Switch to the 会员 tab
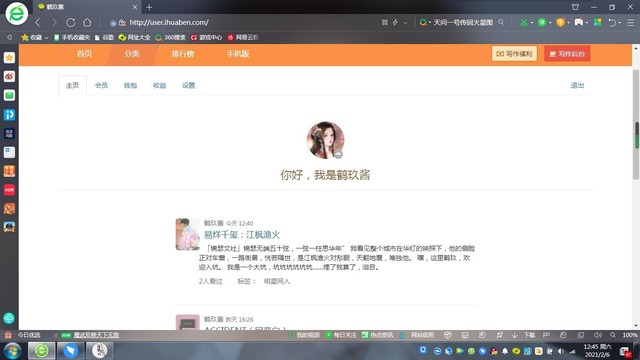Screen dimensions: 640x360 point(101,85)
